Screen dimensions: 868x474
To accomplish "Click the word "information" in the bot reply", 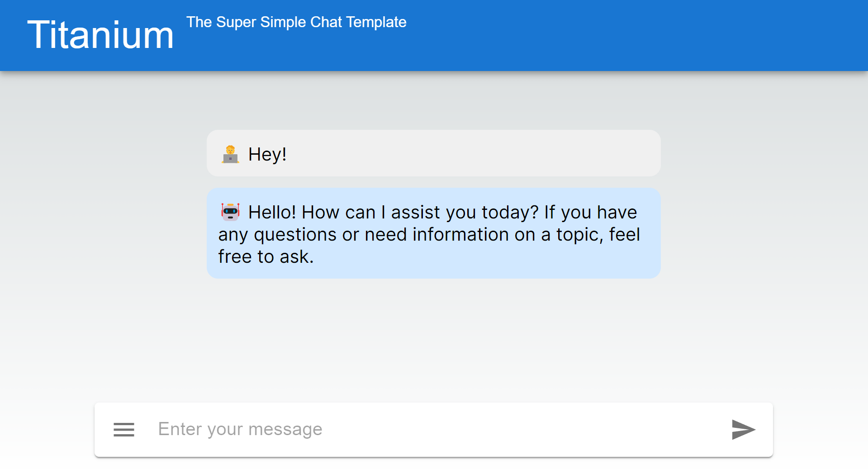I will [460, 235].
